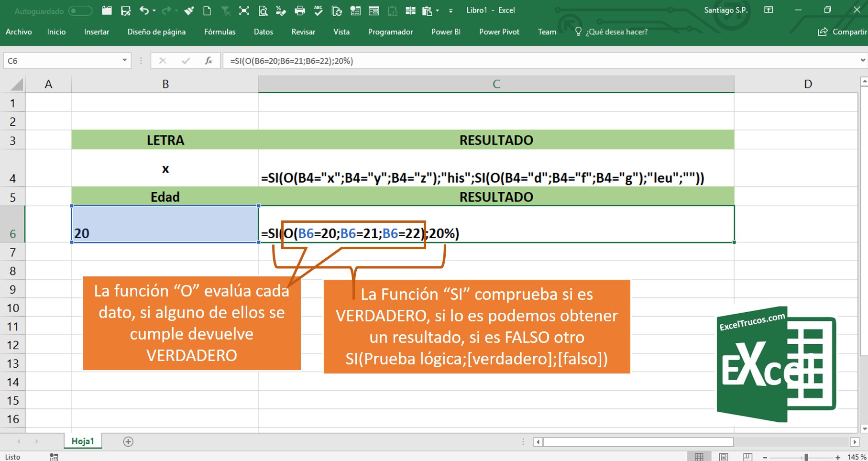
Task: Add a new sheet with the plus button
Action: pyautogui.click(x=128, y=441)
